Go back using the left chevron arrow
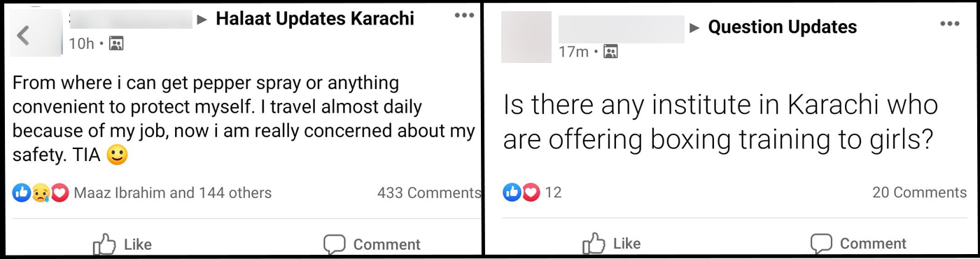980x259 pixels. click(x=23, y=35)
